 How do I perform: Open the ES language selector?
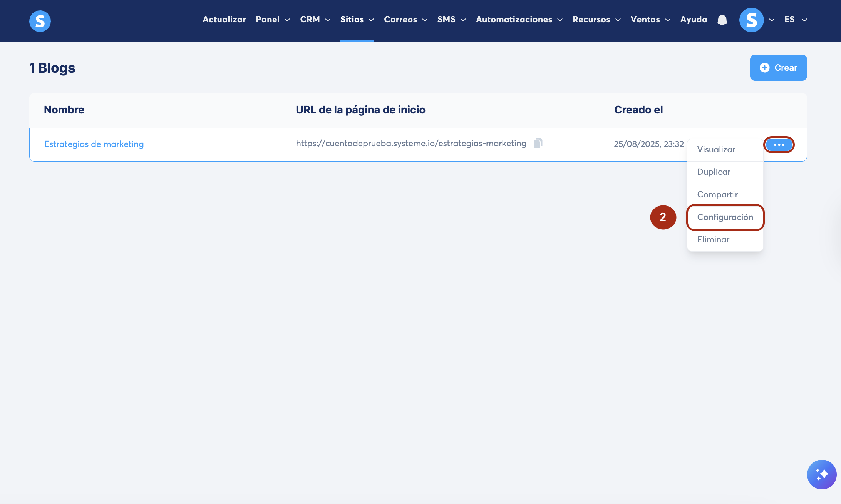click(x=795, y=20)
